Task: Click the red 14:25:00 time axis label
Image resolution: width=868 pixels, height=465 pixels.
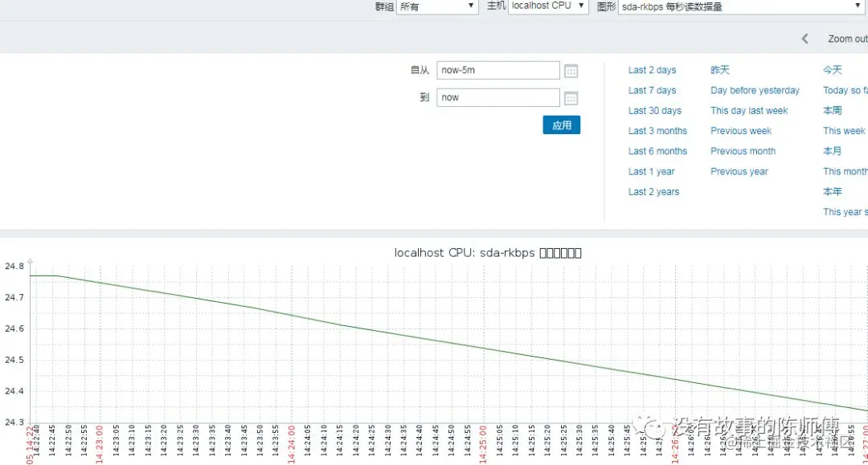Action: pyautogui.click(x=483, y=445)
